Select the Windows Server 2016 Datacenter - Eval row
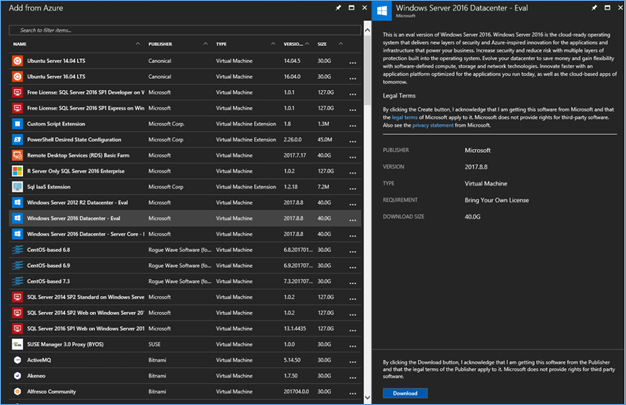This screenshot has height=405, width=626. pyautogui.click(x=185, y=218)
